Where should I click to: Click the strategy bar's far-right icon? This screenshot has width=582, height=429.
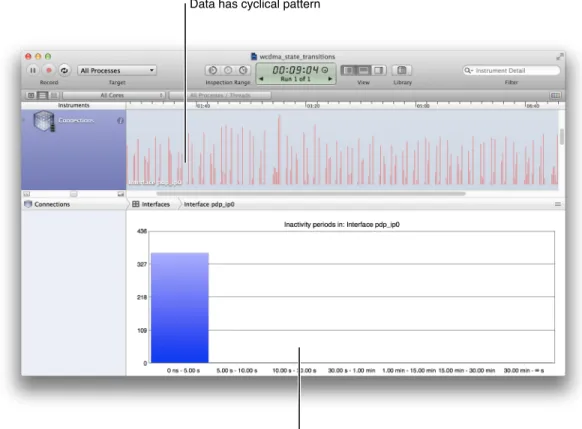[x=555, y=95]
